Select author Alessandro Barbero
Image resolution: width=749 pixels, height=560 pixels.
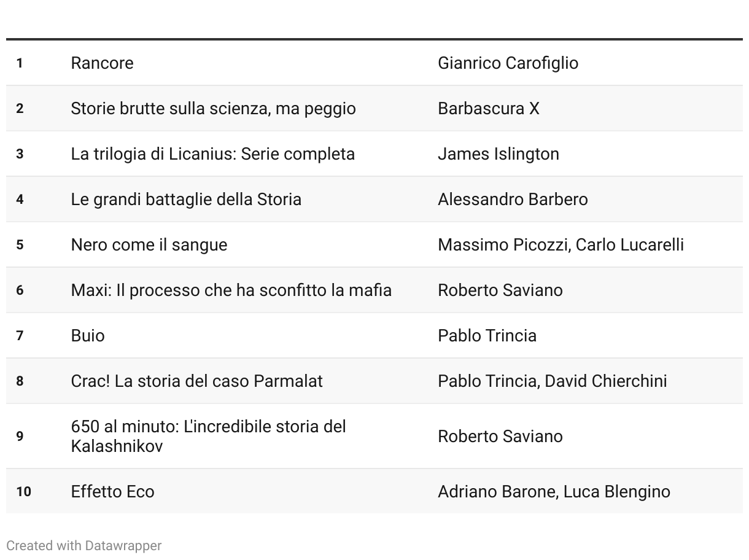(x=513, y=199)
